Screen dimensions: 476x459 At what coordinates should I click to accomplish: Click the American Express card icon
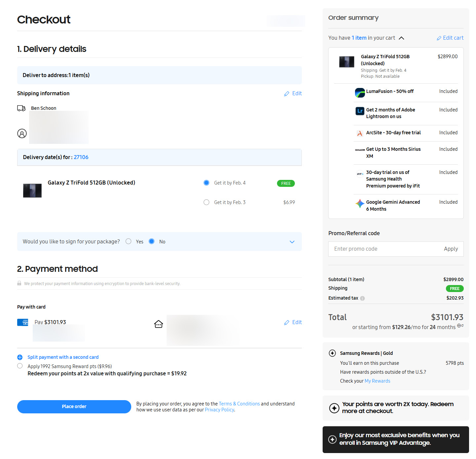(23, 322)
